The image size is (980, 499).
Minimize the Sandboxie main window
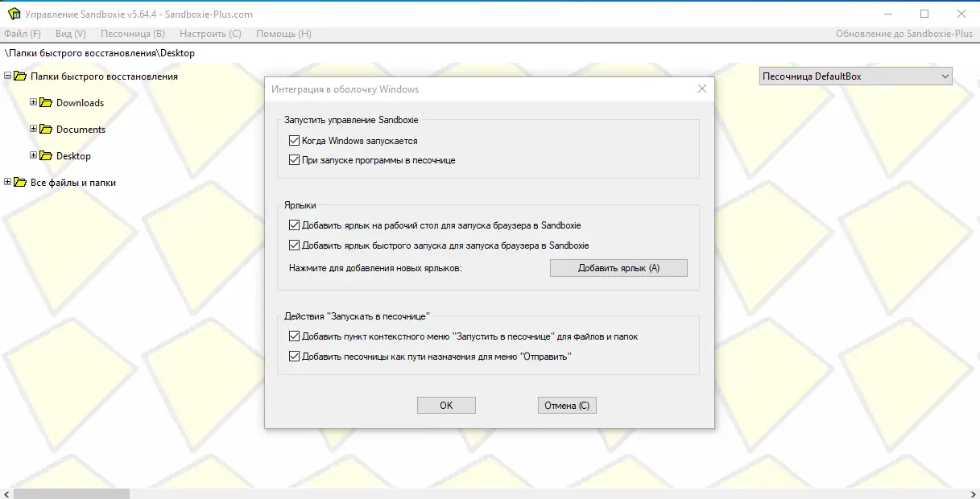[x=887, y=14]
